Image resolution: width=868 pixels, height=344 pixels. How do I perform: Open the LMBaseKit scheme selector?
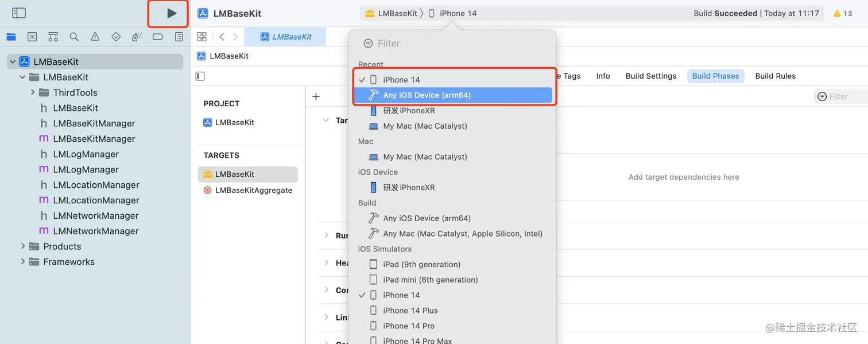tap(390, 13)
